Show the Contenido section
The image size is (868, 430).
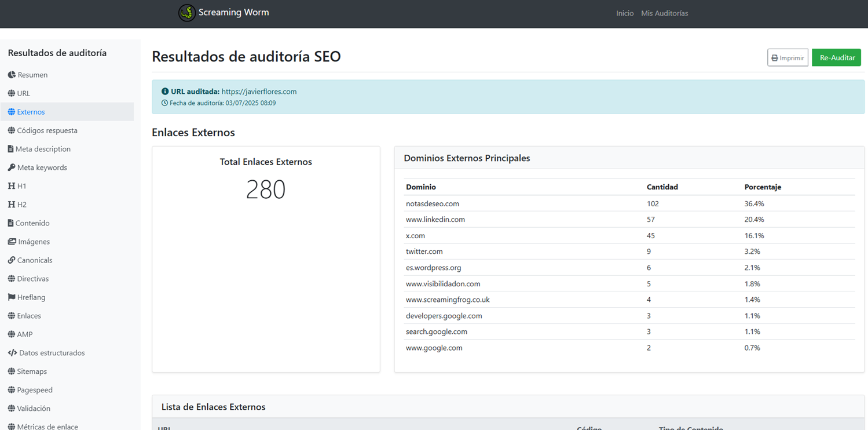click(67, 223)
